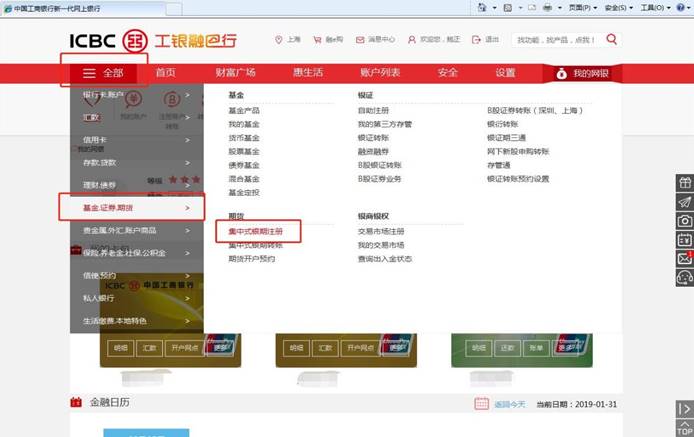Viewport: 694px width, 437px height.
Task: Open 安全 tab
Action: pos(447,73)
